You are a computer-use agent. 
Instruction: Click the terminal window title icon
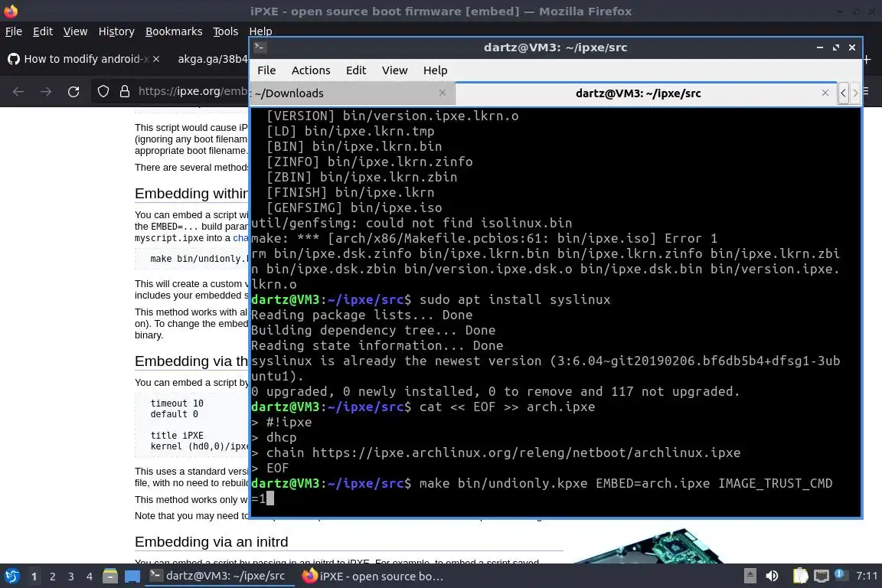point(260,47)
